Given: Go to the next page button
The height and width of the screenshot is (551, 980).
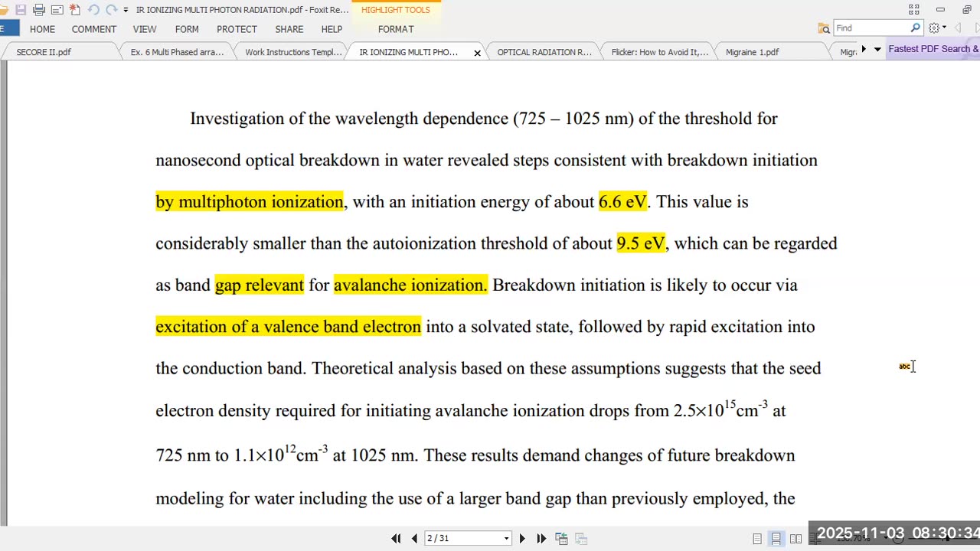Looking at the screenshot, I should click(522, 539).
